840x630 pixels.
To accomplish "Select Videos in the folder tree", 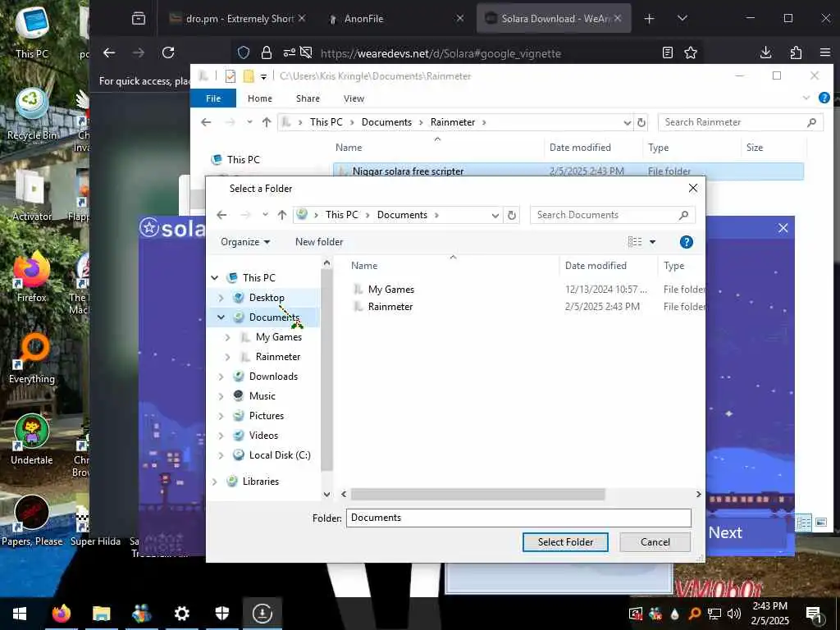I will point(263,436).
